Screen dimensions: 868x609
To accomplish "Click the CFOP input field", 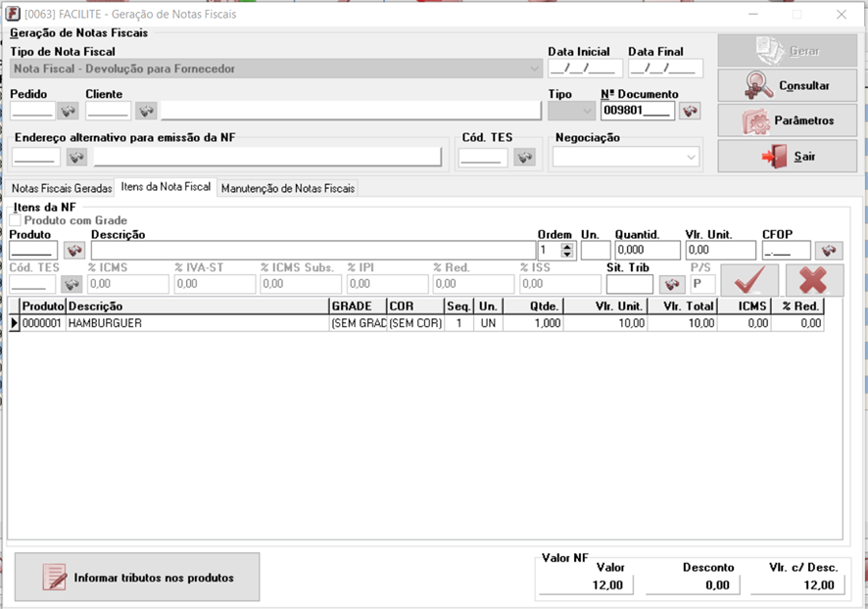I will point(786,251).
